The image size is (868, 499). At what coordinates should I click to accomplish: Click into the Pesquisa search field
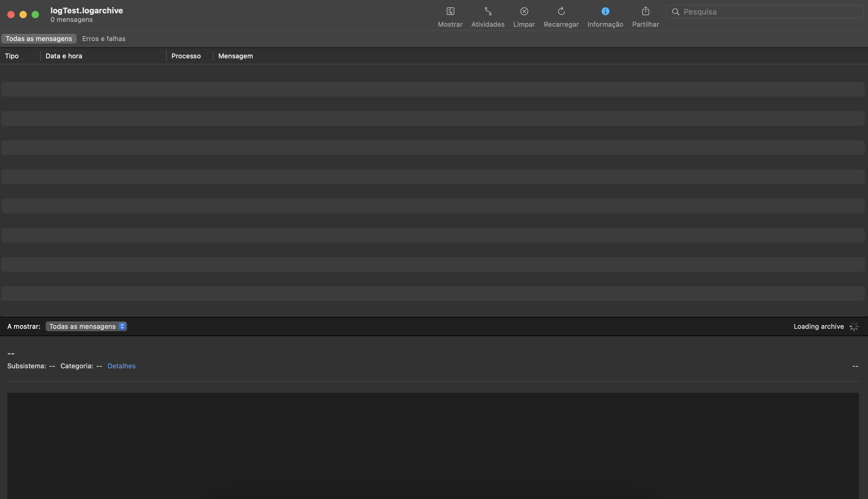768,12
